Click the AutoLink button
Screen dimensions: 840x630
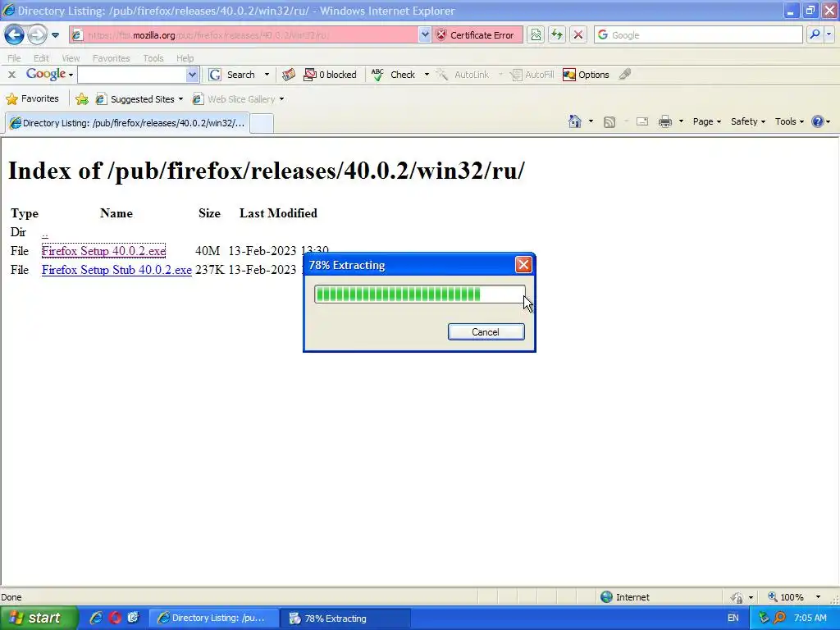(x=463, y=75)
